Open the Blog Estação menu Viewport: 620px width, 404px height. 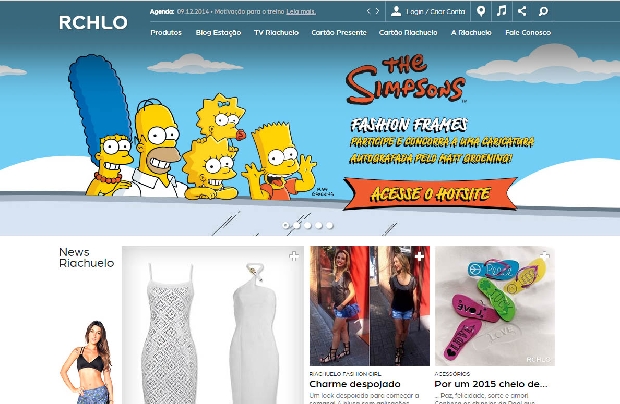pyautogui.click(x=218, y=32)
